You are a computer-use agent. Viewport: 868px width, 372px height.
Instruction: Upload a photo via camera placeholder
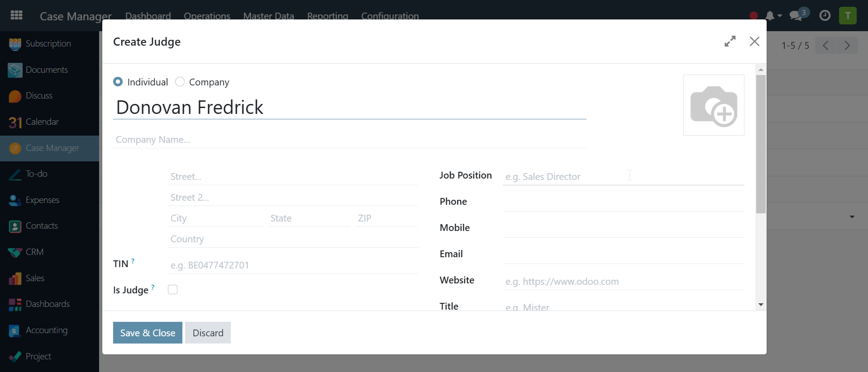pyautogui.click(x=714, y=105)
